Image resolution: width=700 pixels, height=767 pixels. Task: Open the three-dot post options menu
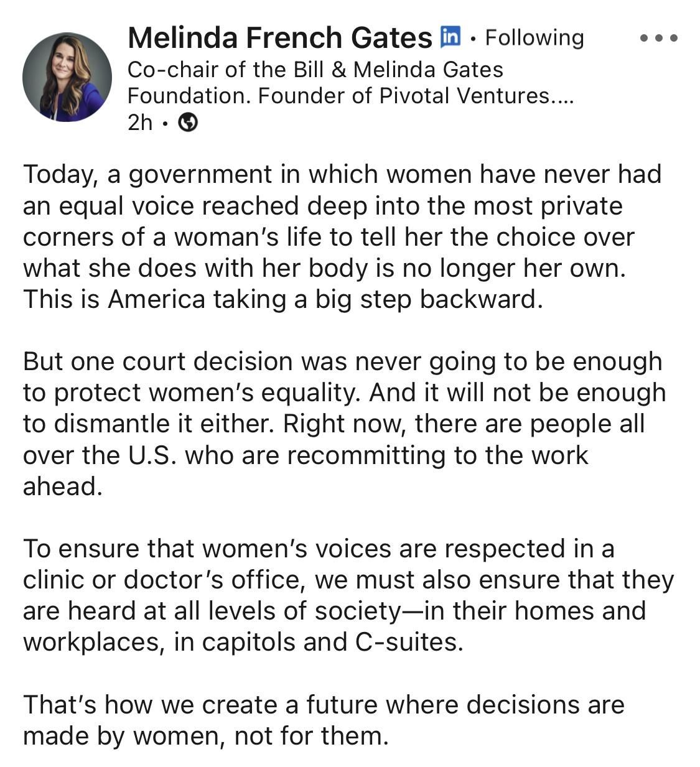pos(658,38)
